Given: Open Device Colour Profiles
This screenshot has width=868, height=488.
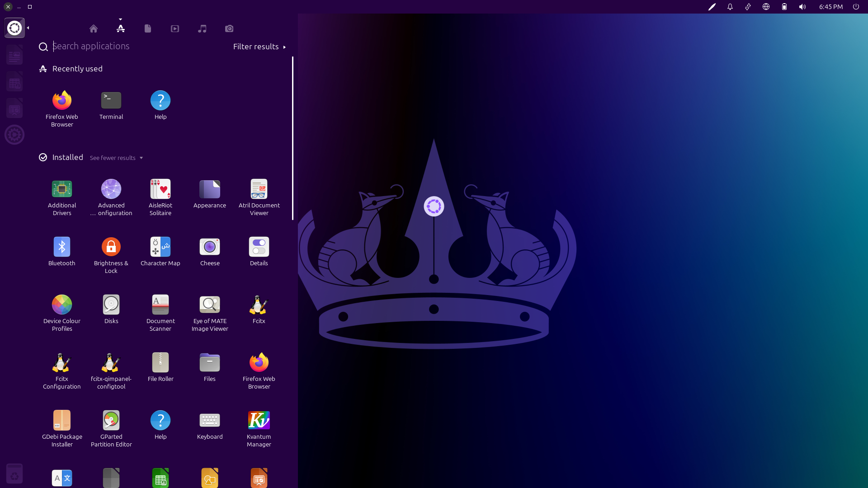Looking at the screenshot, I should click(62, 313).
